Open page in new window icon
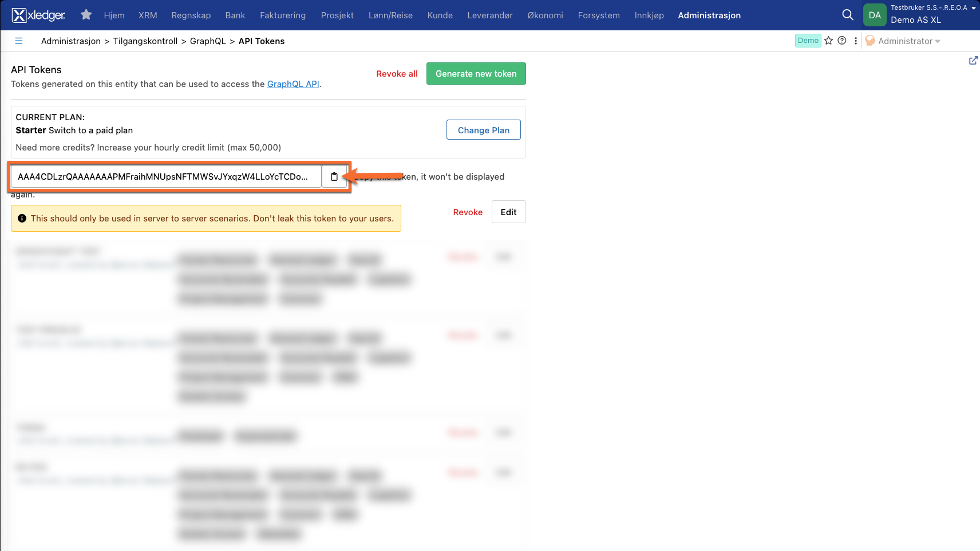This screenshot has width=980, height=551. [973, 61]
